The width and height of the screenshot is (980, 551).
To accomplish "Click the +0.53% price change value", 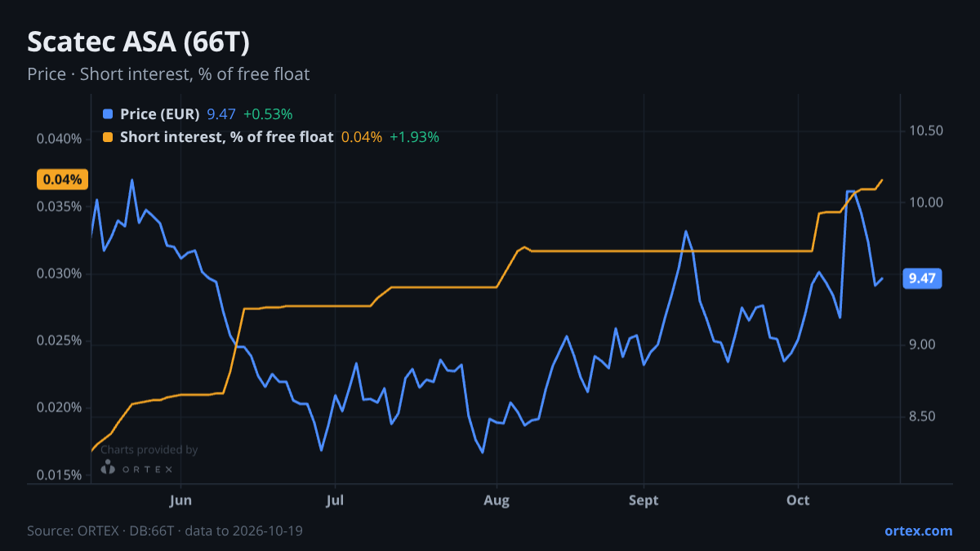I will pos(268,114).
